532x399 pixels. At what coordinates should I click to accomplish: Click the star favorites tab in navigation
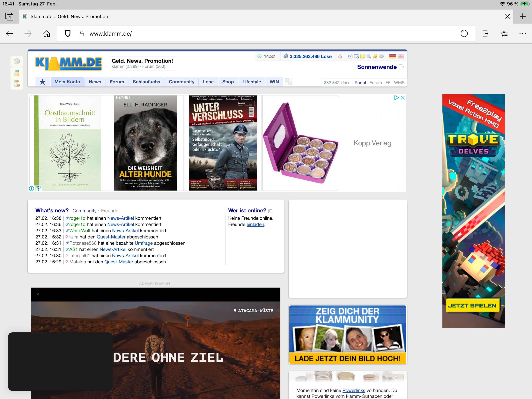tap(43, 82)
